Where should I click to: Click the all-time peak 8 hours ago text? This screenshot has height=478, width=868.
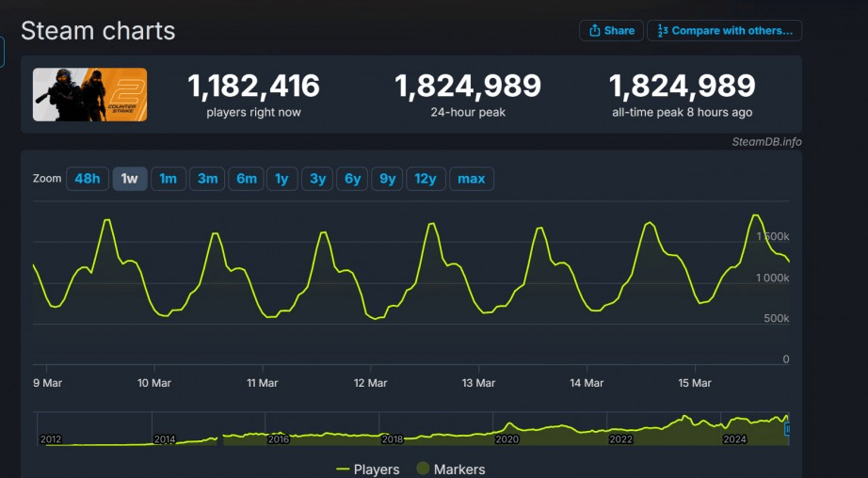(x=682, y=113)
